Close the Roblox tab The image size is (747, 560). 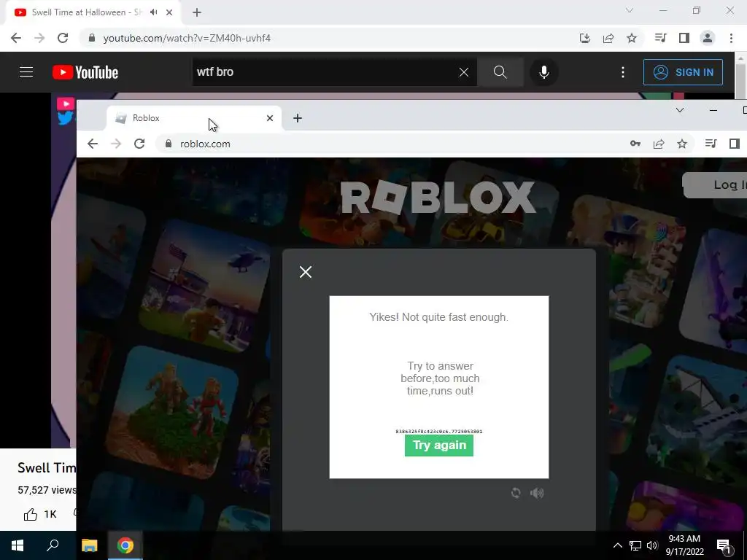[270, 118]
